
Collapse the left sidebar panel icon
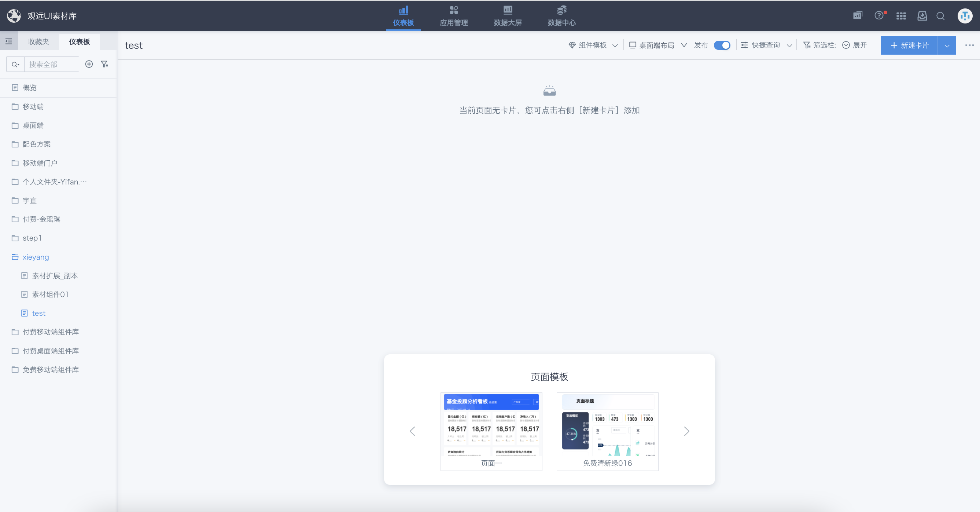click(x=9, y=41)
